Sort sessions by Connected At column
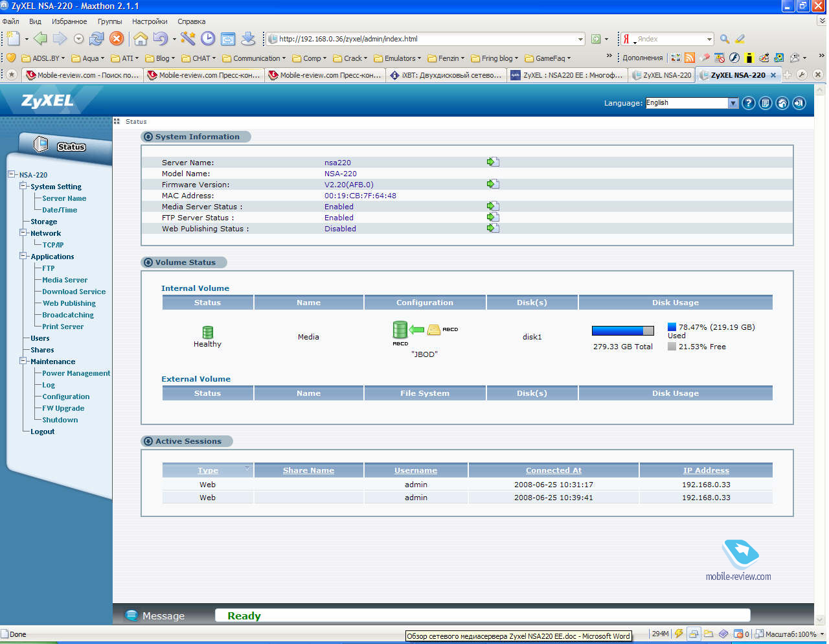Viewport: 829px width, 644px height. tap(554, 470)
